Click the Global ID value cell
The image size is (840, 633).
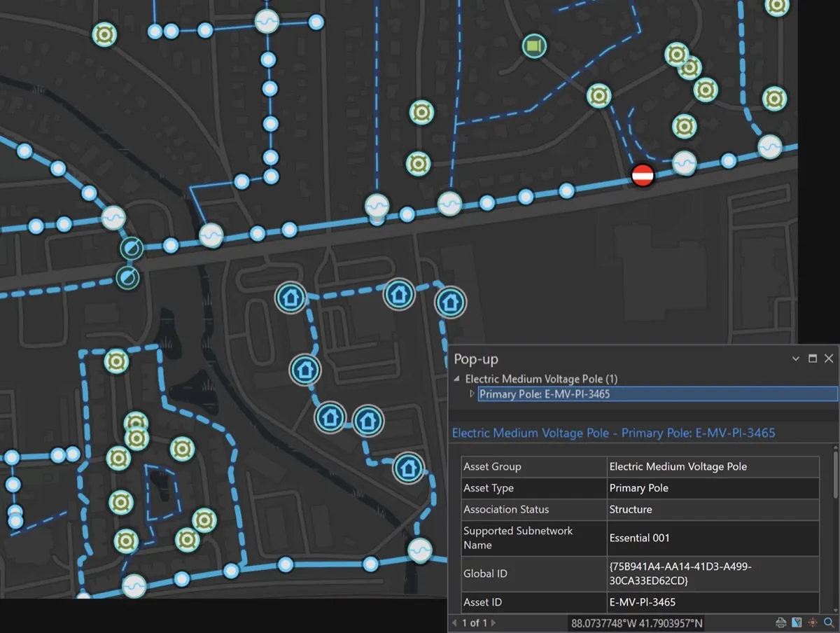click(x=713, y=573)
